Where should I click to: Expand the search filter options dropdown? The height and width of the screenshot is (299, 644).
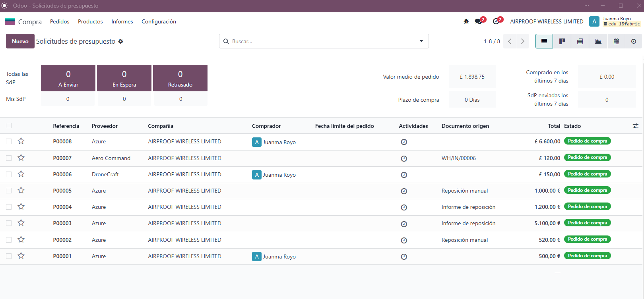tap(421, 41)
